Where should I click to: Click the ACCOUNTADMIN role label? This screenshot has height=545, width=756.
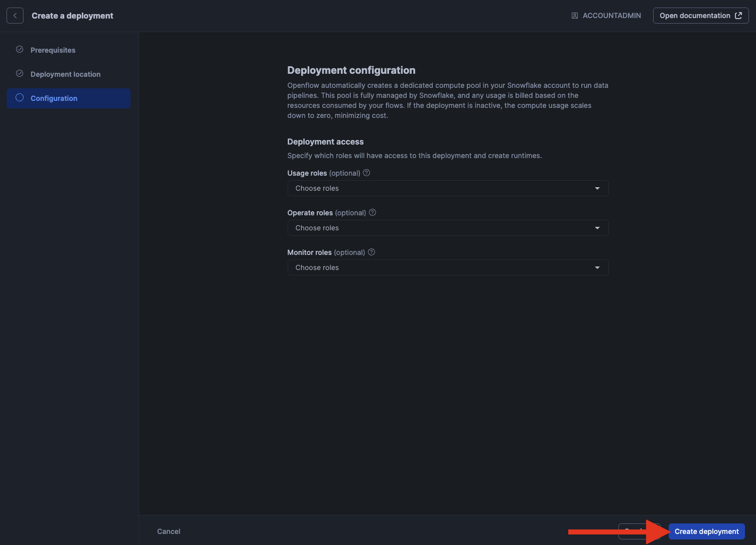(611, 16)
